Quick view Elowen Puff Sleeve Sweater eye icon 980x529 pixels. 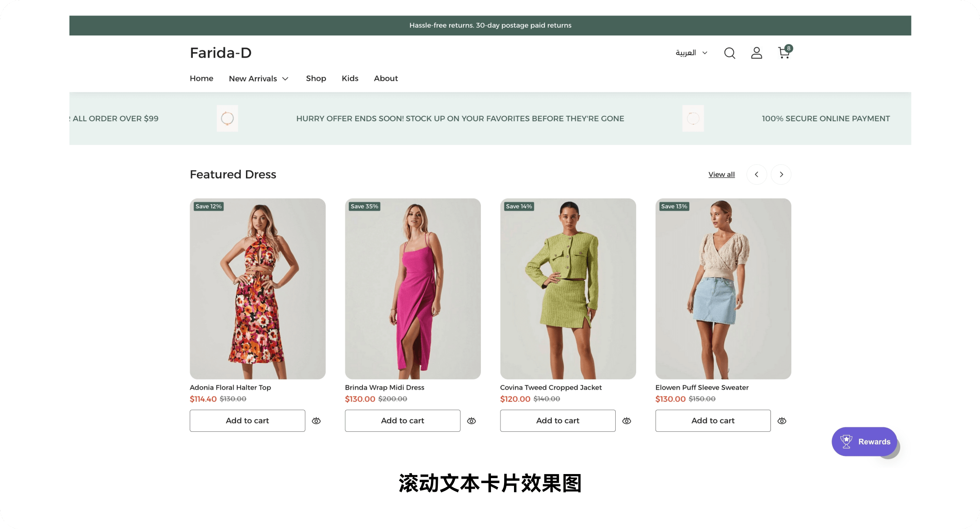782,421
